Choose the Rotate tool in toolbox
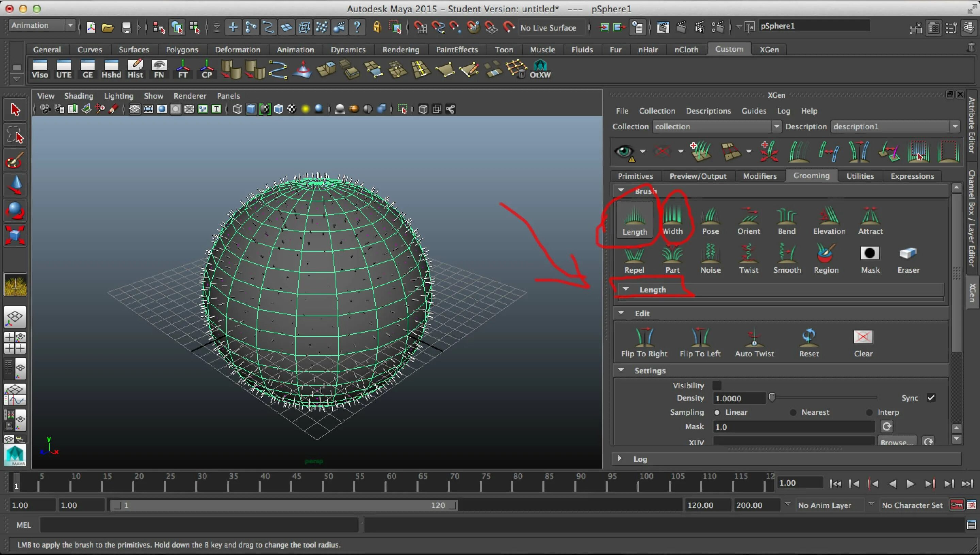This screenshot has width=980, height=555. (x=15, y=211)
